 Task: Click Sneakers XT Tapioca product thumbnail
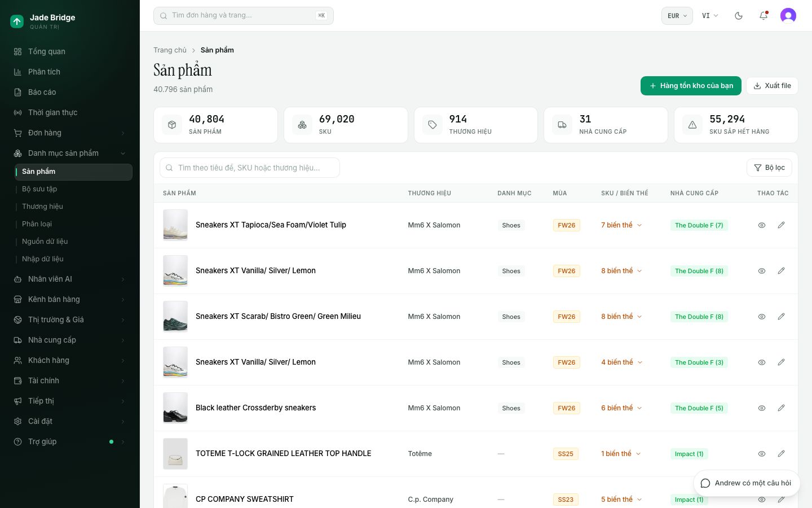175,225
